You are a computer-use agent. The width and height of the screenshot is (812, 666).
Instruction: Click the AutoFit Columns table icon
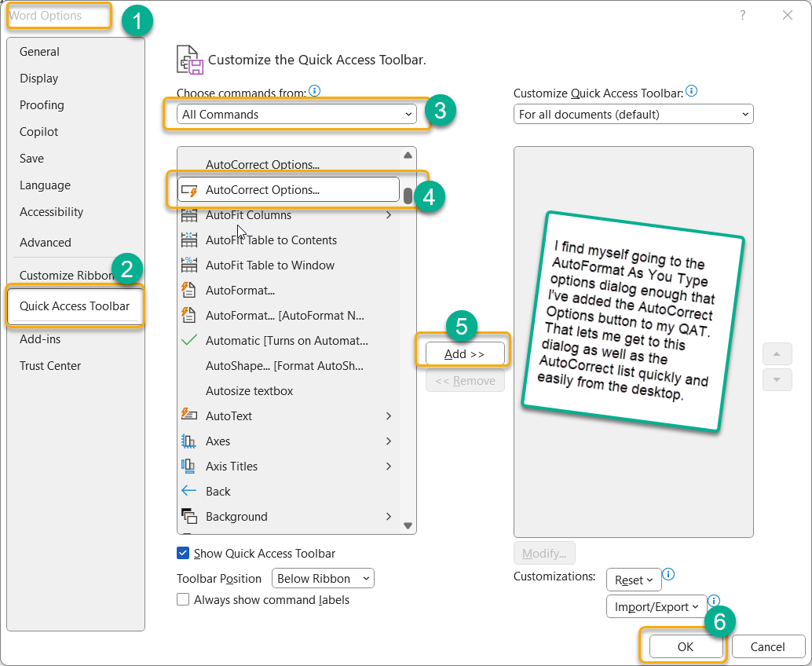189,215
